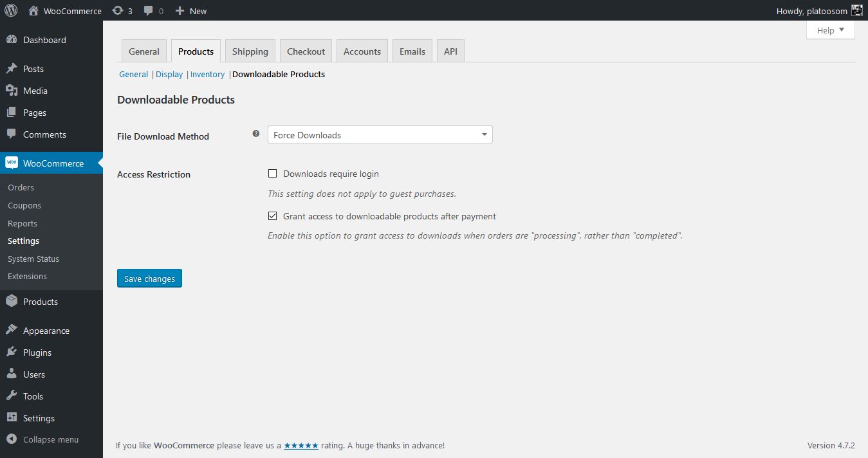Screen dimensions: 868x458
Task: Click the Products box icon in sidebar
Action: tap(12, 302)
